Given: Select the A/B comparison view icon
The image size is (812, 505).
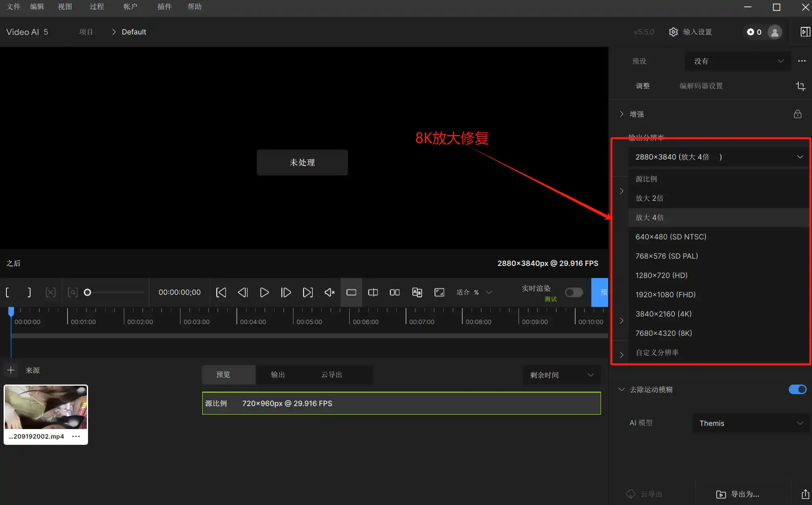Looking at the screenshot, I should click(417, 292).
